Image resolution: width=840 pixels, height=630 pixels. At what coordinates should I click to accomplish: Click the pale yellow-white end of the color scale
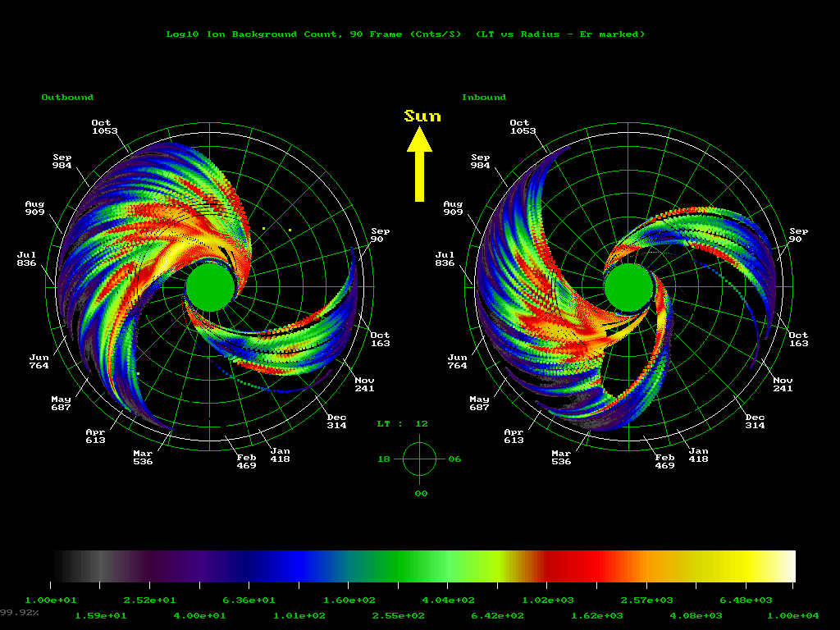click(x=785, y=566)
